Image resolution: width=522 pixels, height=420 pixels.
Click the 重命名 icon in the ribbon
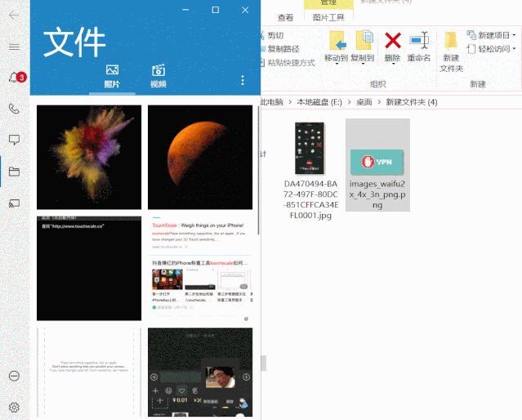pyautogui.click(x=419, y=40)
